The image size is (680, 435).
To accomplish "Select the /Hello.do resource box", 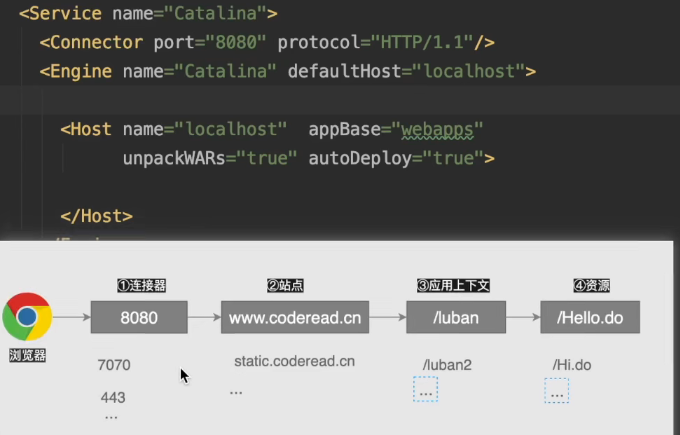I will click(x=590, y=317).
